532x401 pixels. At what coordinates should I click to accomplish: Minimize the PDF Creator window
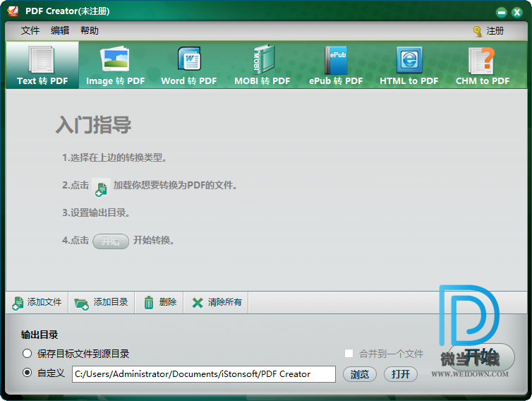coord(501,13)
